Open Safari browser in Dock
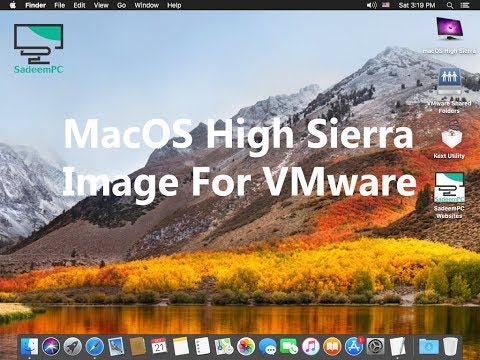The width and height of the screenshot is (480, 360). [x=94, y=347]
